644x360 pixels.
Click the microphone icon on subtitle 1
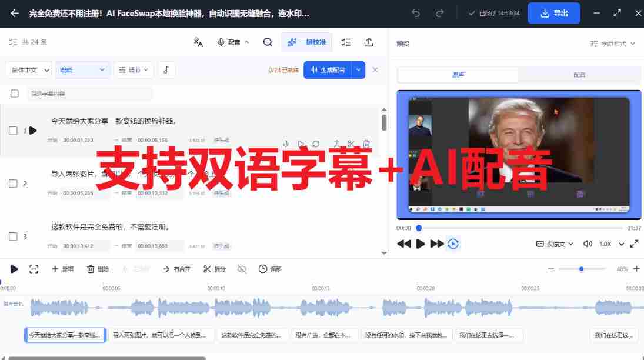(x=286, y=144)
